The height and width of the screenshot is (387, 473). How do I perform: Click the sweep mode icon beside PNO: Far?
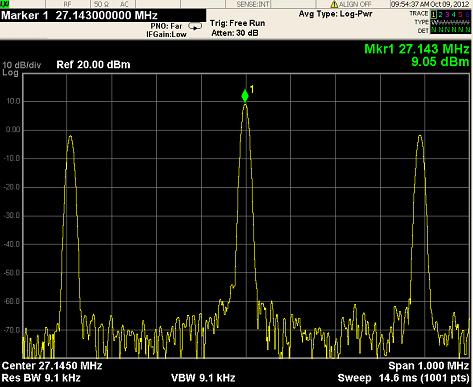(195, 26)
